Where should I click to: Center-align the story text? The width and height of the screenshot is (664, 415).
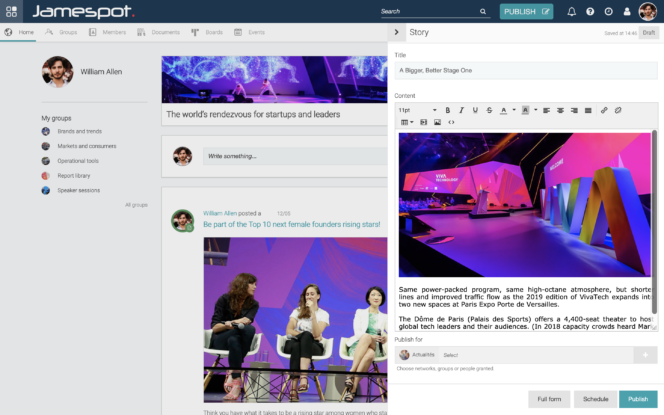[560, 110]
